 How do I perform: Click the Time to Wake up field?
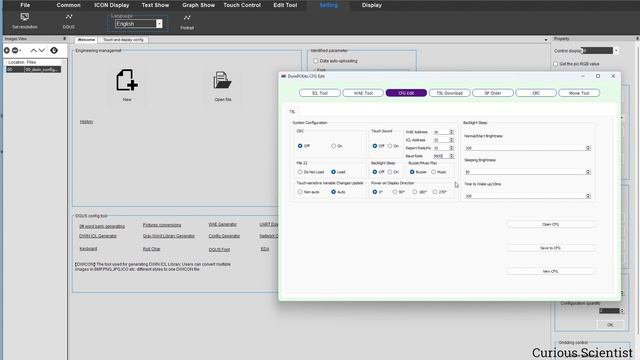[527, 196]
